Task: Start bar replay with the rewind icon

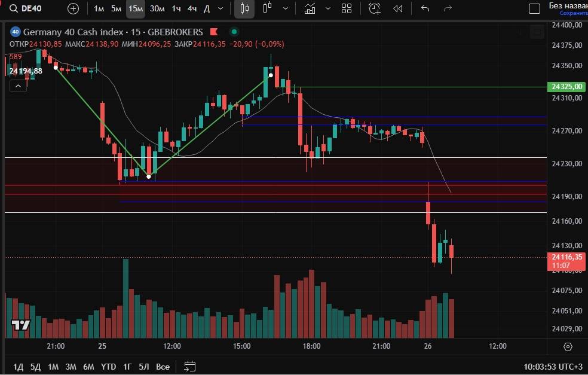Action: pyautogui.click(x=398, y=8)
